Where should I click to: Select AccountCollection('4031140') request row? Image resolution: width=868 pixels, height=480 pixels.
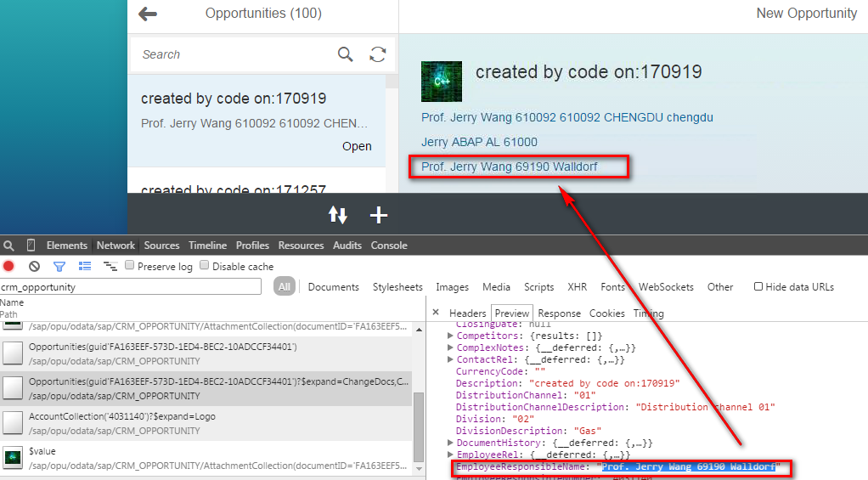click(206, 423)
